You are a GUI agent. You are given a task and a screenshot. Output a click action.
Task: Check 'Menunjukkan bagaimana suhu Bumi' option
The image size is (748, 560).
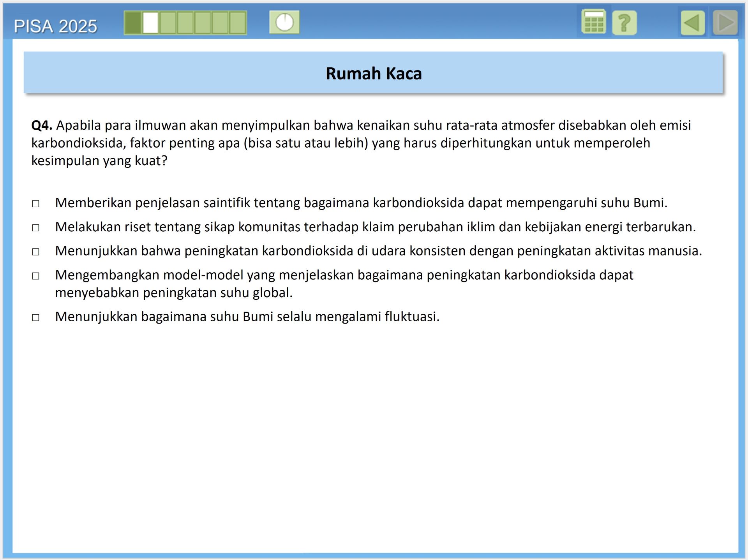tap(36, 318)
